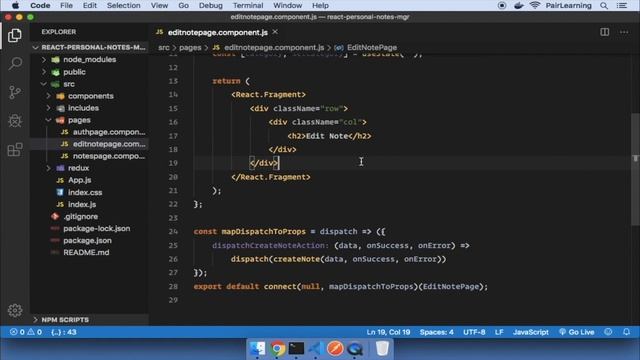Select the editnotepage.component.js editor tab
The height and width of the screenshot is (360, 640).
point(218,32)
